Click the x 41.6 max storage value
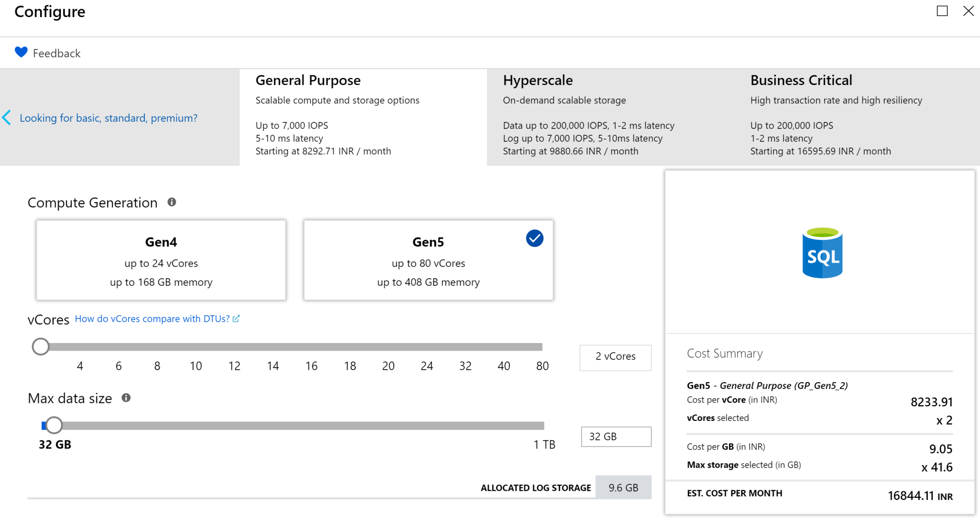The height and width of the screenshot is (522, 980). (x=937, y=467)
